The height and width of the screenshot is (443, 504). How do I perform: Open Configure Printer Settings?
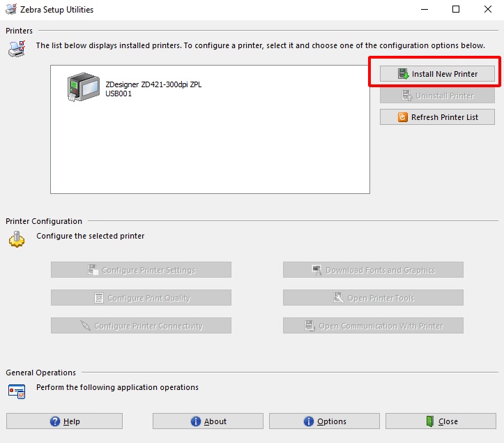pos(141,270)
